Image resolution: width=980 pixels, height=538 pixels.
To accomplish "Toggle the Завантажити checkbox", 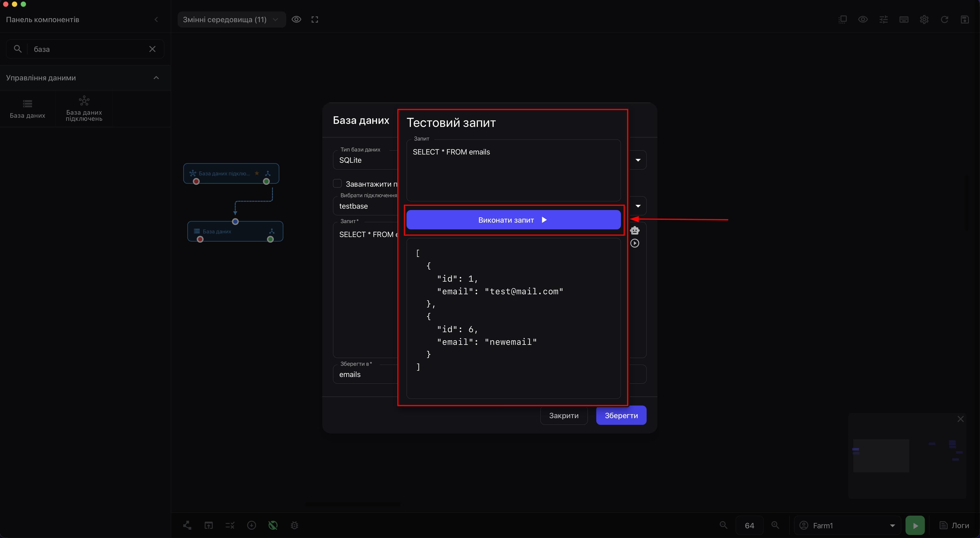I will point(337,184).
